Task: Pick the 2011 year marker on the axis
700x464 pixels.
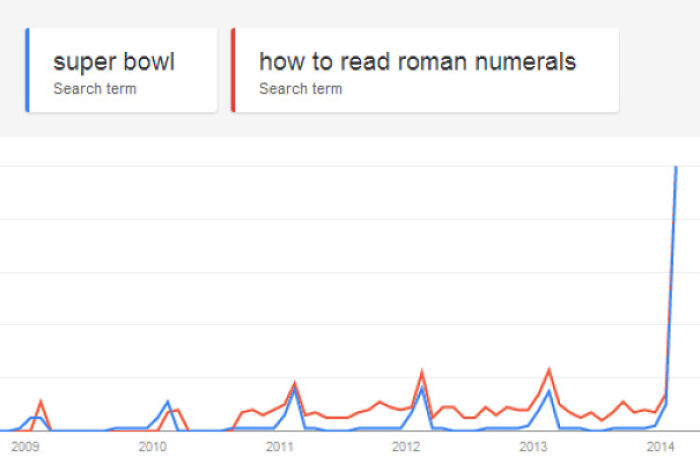Action: point(278,446)
